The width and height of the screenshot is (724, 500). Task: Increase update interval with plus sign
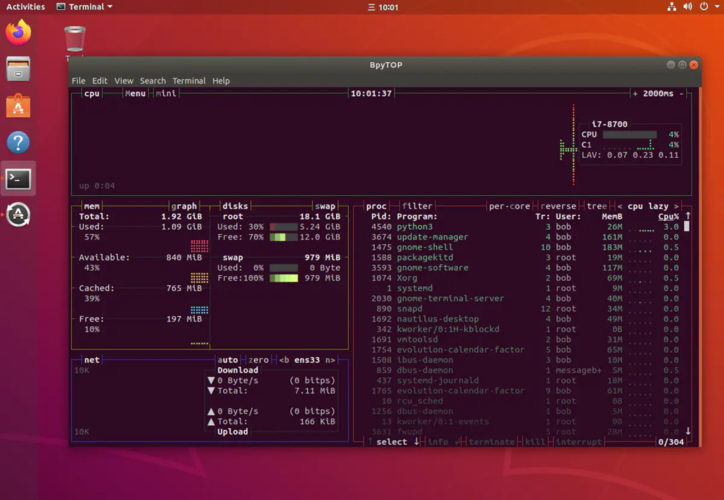pos(635,93)
